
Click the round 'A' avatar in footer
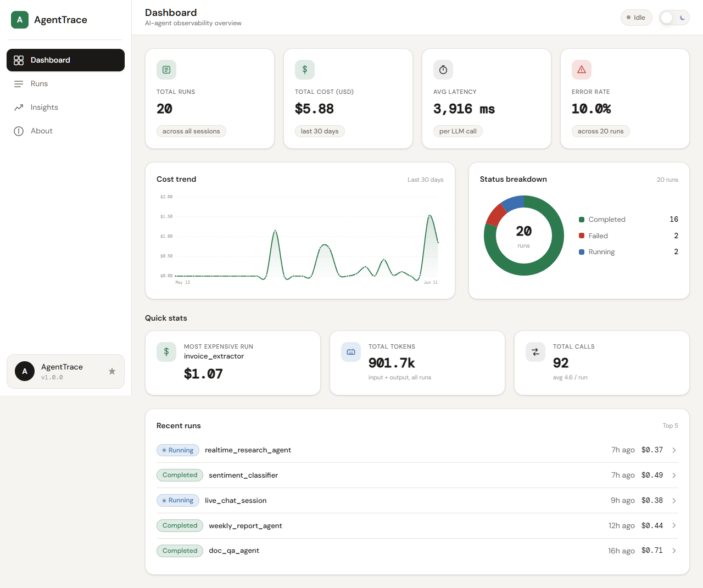click(25, 372)
